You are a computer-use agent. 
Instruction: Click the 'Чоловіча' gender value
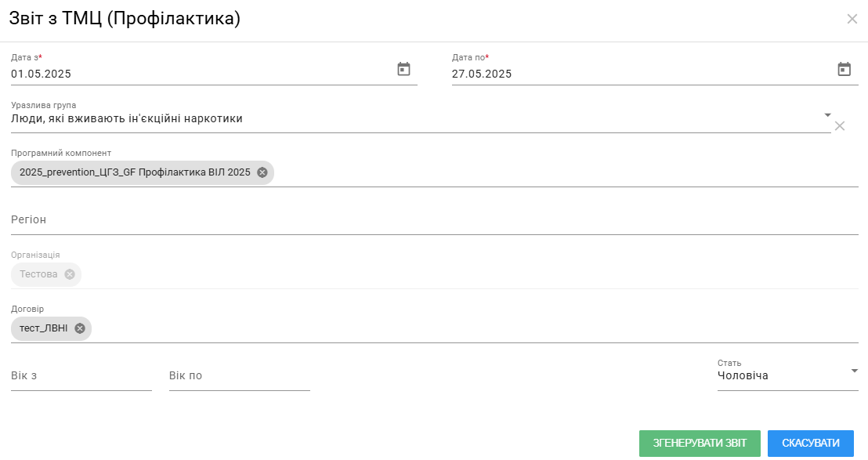[x=743, y=376]
